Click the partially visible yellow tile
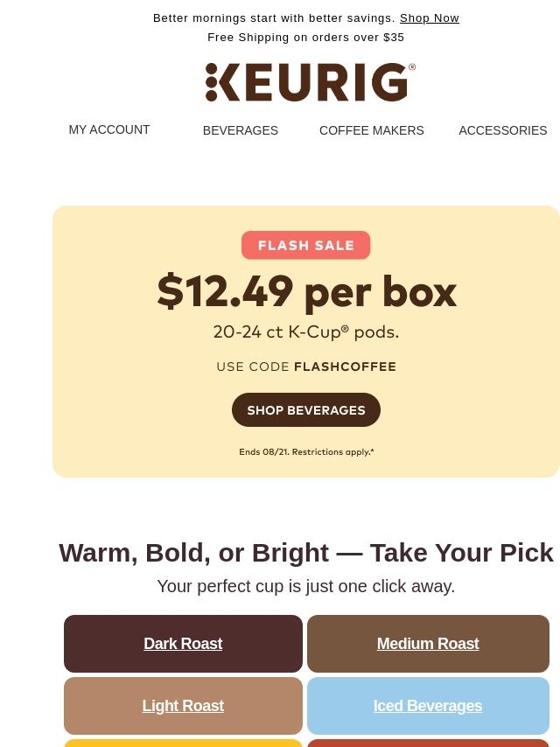Viewport: 560px width, 747px height. coord(183,744)
